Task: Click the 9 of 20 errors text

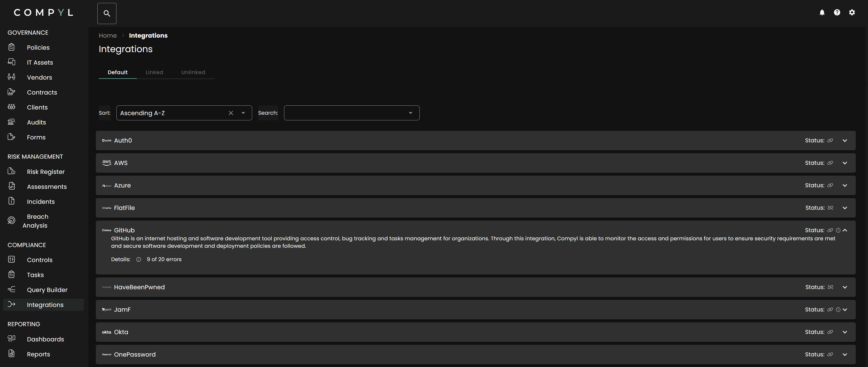Action: coord(164,259)
